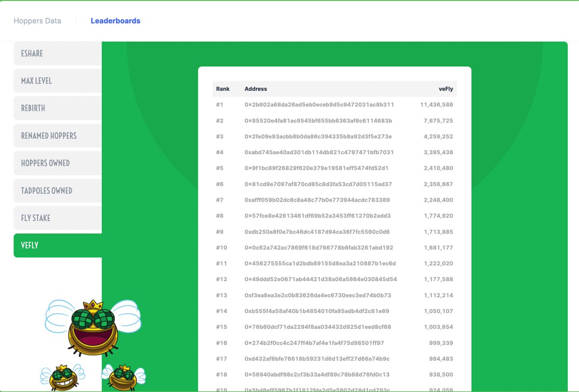Screen dimensions: 579x392
Task: Click rank #6 address 0x81cd9e70...115ad37
Action: [x=318, y=184]
